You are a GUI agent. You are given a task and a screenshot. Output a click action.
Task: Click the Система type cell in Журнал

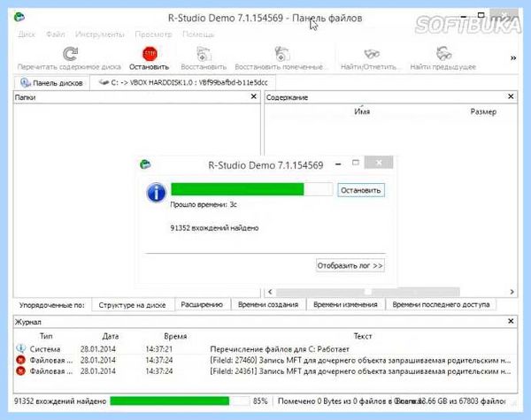[x=45, y=349]
